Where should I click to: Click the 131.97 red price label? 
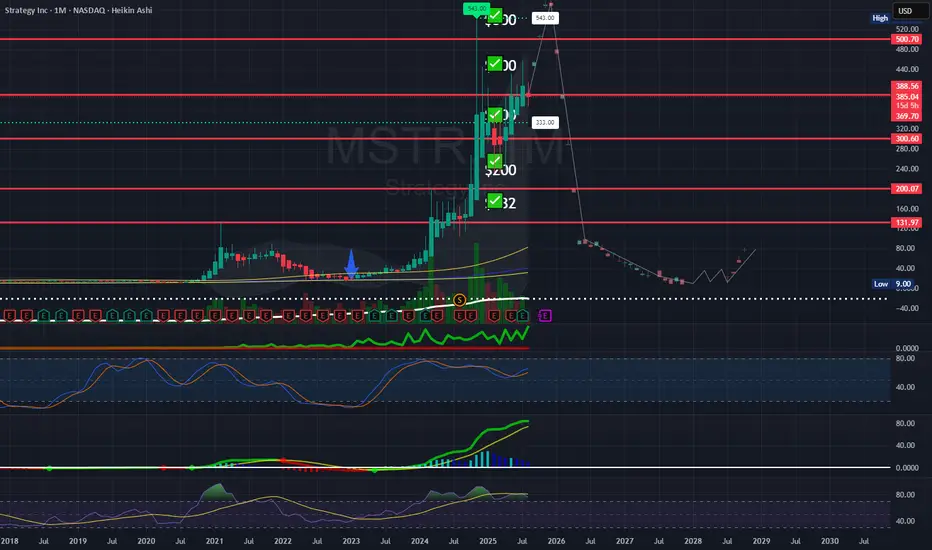coord(907,222)
